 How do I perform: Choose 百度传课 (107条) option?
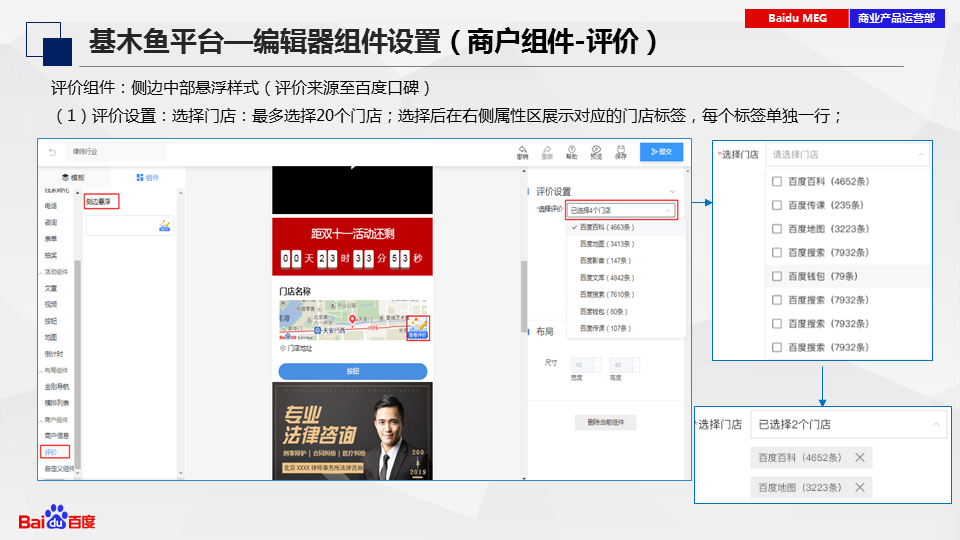[626, 328]
